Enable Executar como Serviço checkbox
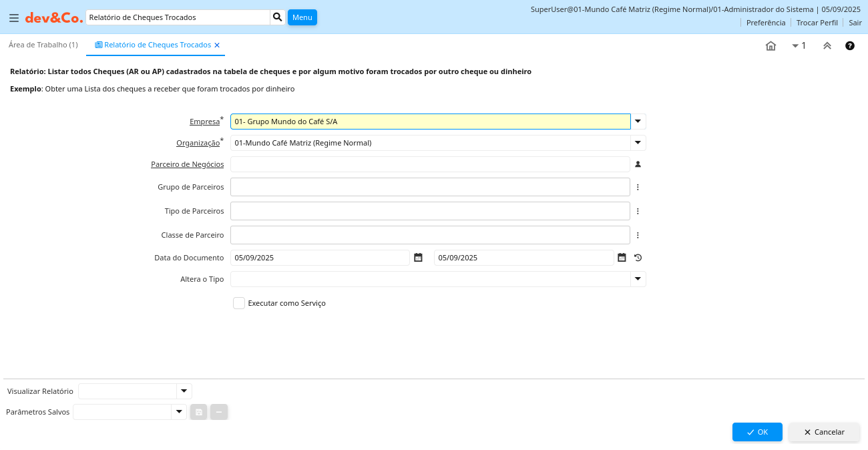This screenshot has height=450, width=868. pyautogui.click(x=239, y=303)
